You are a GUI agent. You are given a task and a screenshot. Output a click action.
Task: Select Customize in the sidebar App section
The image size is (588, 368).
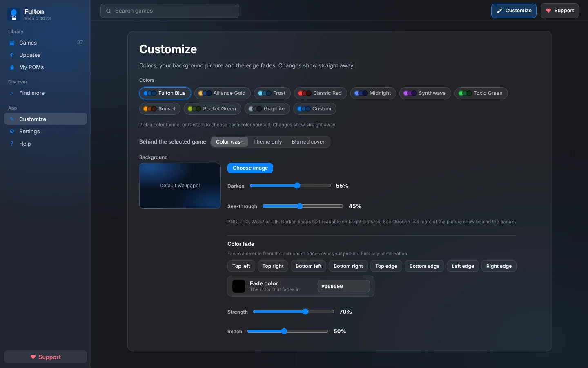coord(45,119)
